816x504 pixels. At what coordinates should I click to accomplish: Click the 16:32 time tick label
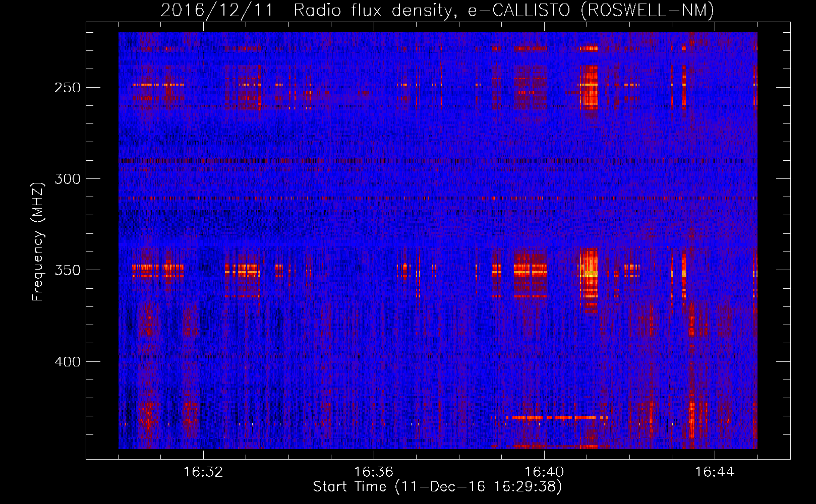(203, 472)
